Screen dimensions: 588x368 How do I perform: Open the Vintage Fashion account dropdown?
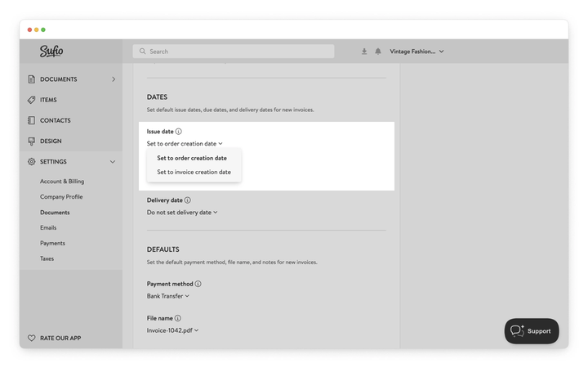(416, 52)
